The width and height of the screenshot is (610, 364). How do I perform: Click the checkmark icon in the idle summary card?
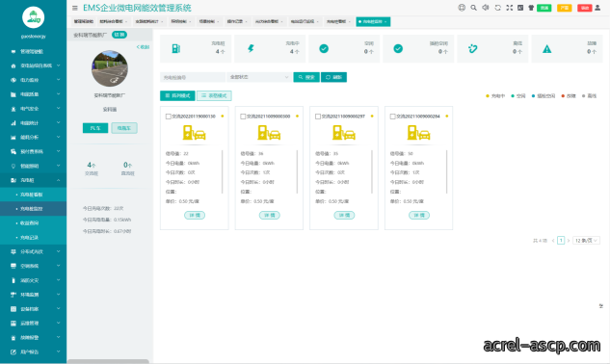324,48
